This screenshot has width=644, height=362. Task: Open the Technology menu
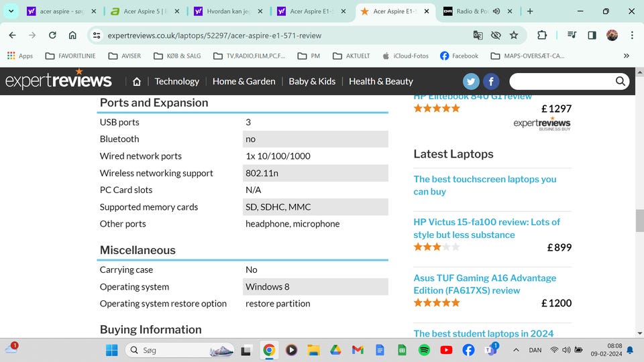click(176, 81)
